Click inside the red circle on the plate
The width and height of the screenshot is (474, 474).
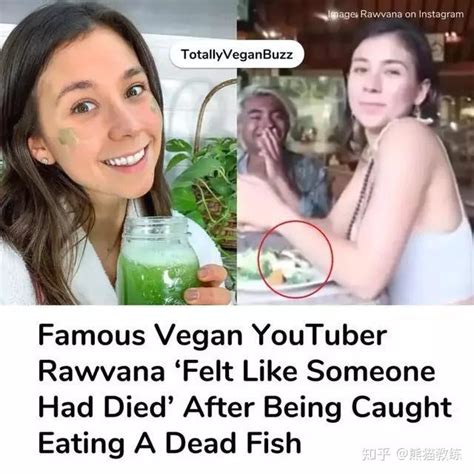(295, 259)
